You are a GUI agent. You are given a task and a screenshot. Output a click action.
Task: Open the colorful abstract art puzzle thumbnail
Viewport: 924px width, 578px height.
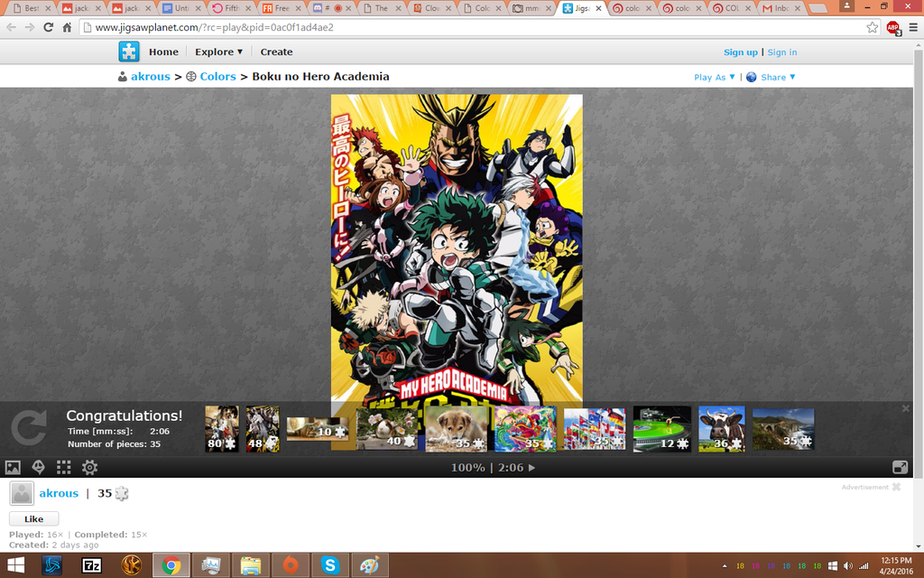tap(525, 429)
